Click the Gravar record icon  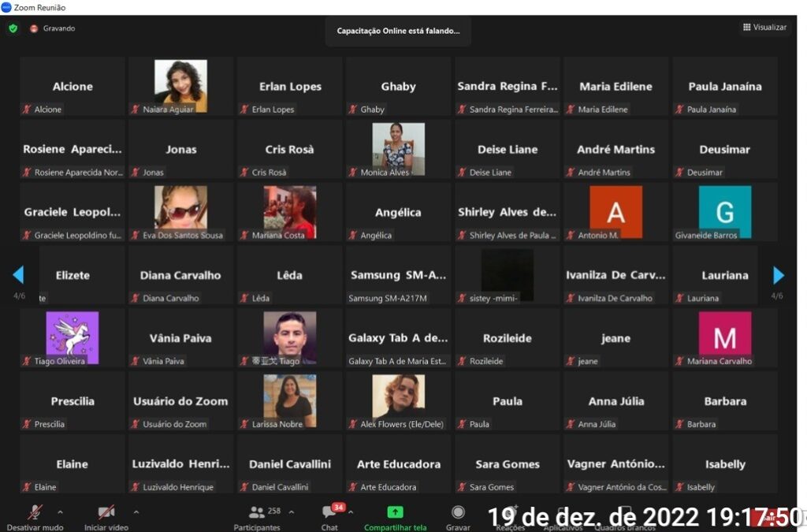click(x=458, y=512)
